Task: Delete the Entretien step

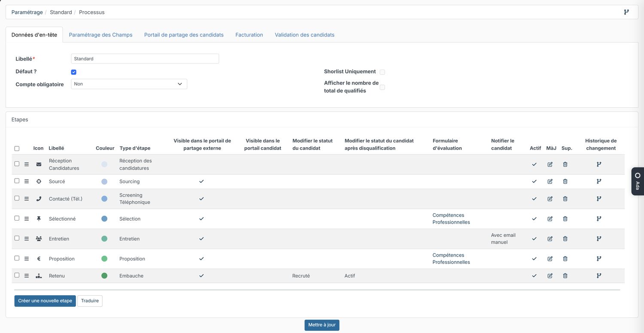Action: point(565,239)
